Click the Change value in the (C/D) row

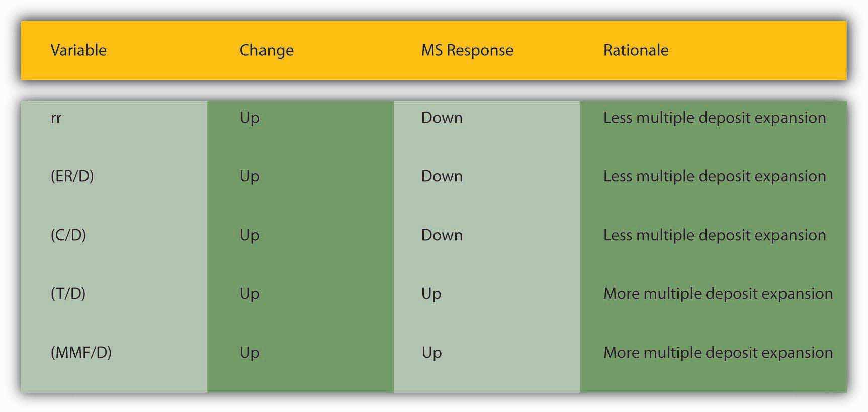(249, 235)
